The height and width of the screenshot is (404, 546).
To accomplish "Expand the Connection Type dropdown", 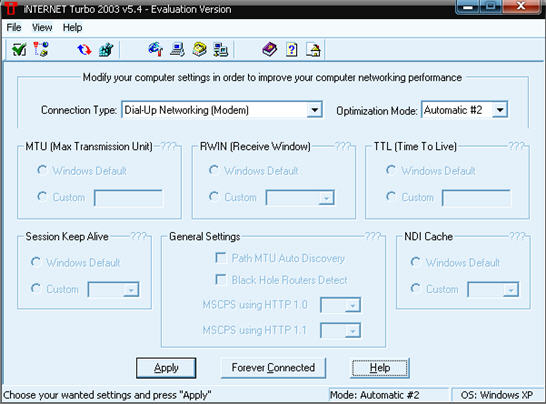I will click(314, 110).
